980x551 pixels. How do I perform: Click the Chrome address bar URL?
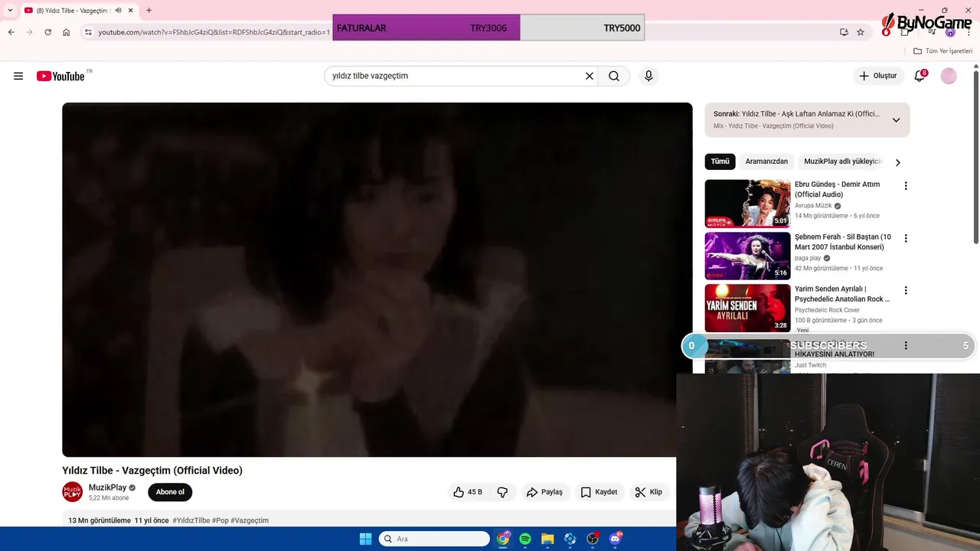point(214,32)
